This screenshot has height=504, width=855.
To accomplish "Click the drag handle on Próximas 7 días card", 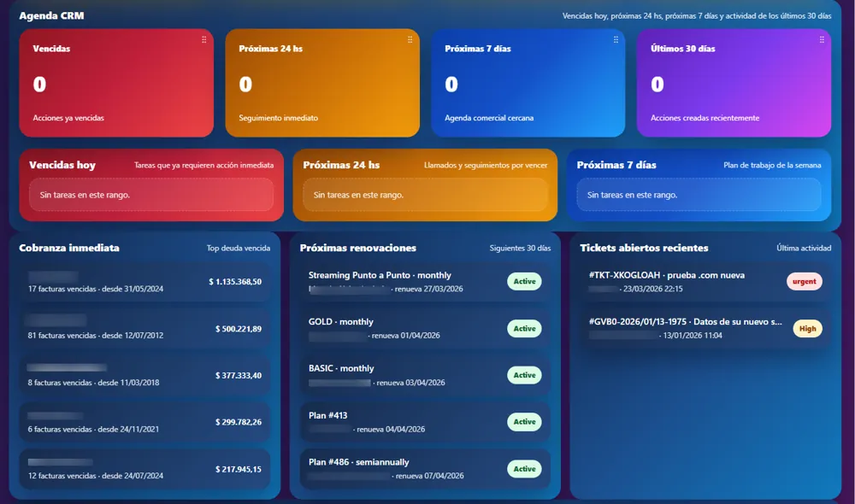I will coord(616,39).
